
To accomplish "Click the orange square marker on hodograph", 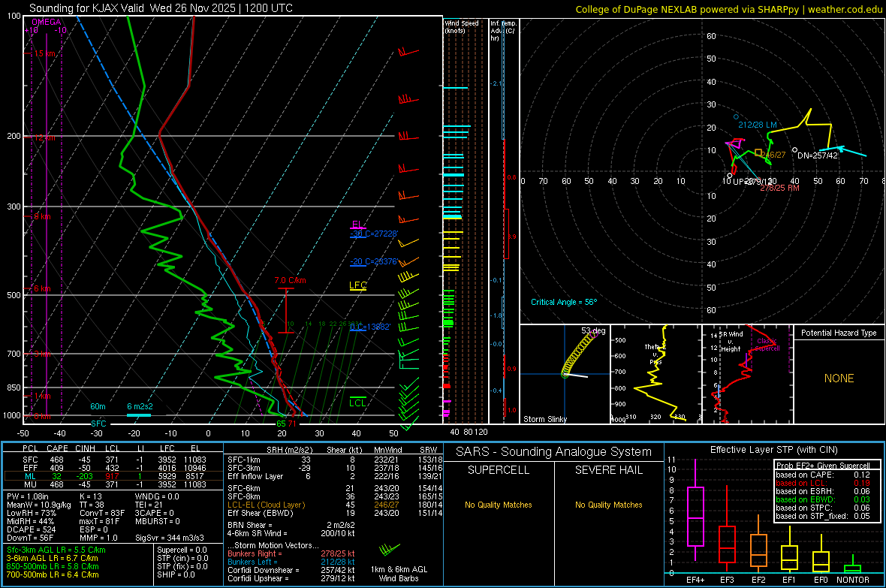I will (758, 152).
